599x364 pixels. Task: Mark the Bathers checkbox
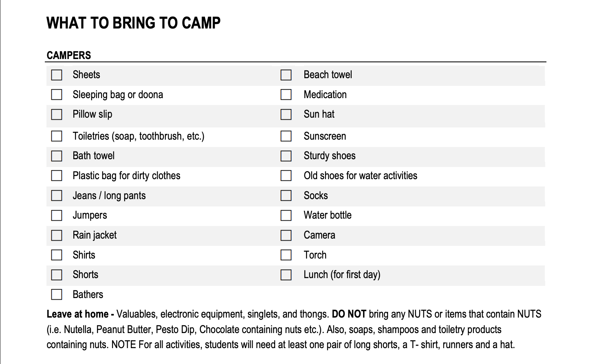(x=57, y=294)
